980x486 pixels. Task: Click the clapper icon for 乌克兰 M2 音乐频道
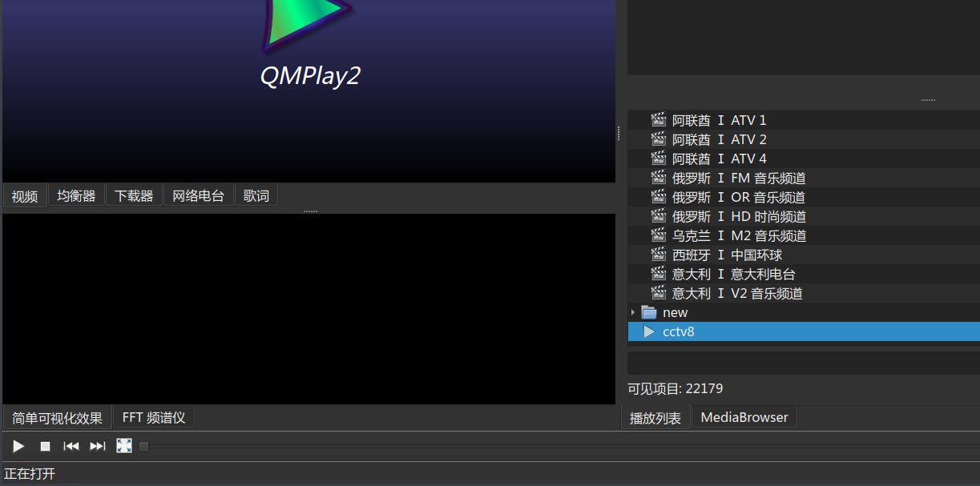(x=659, y=235)
